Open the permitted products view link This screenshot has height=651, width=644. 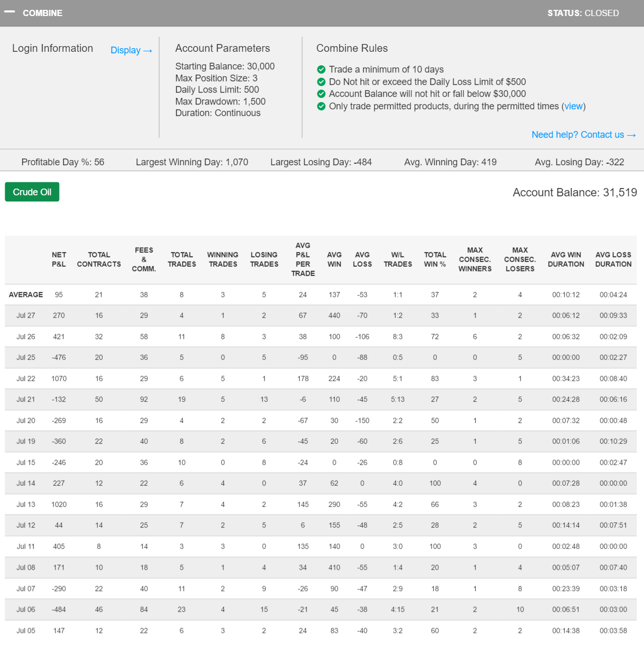(x=573, y=106)
